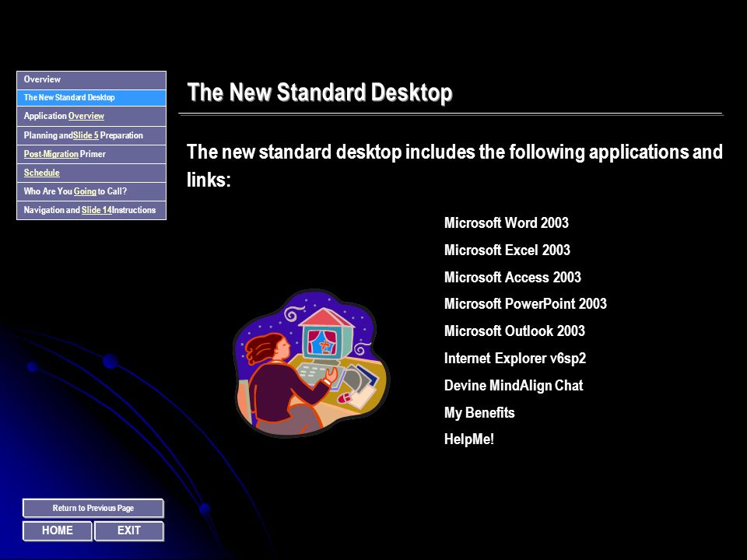The width and height of the screenshot is (747, 560).
Task: Go to HOME page button
Action: pos(57,531)
